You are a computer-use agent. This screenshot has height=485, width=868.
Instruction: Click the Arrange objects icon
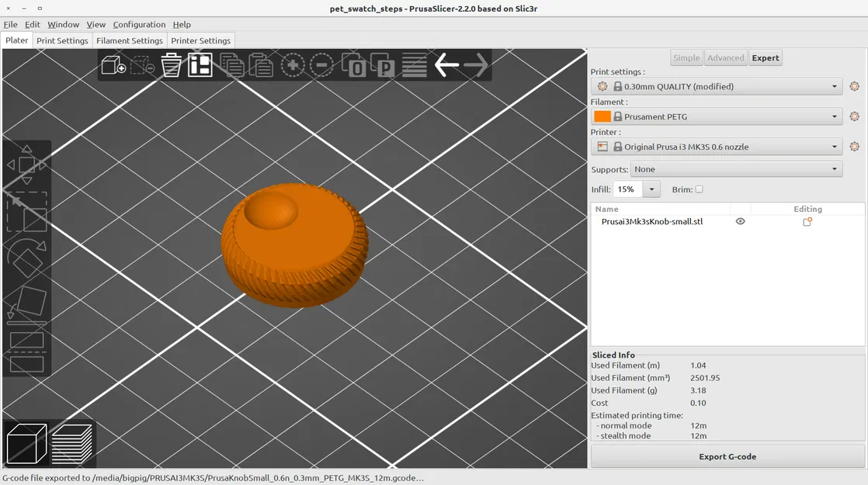[200, 65]
